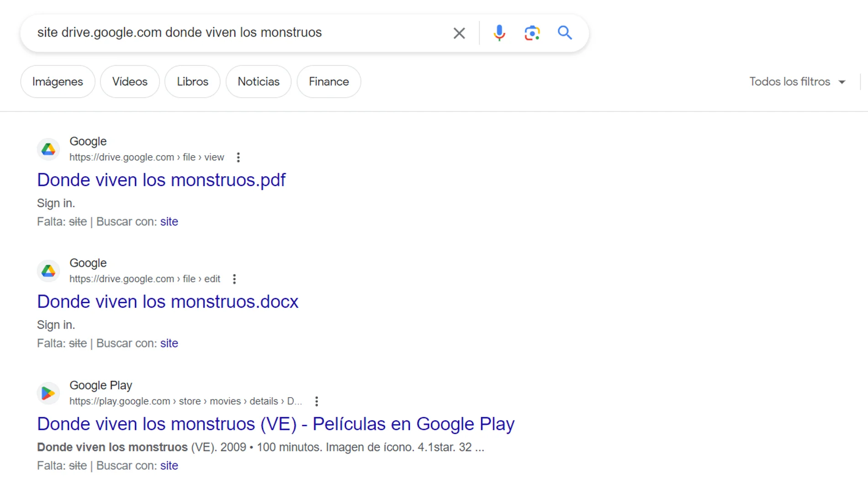Click the 'Sign in.' snippet of the docx result
Viewport: 868px width, 488px height.
pos(56,325)
